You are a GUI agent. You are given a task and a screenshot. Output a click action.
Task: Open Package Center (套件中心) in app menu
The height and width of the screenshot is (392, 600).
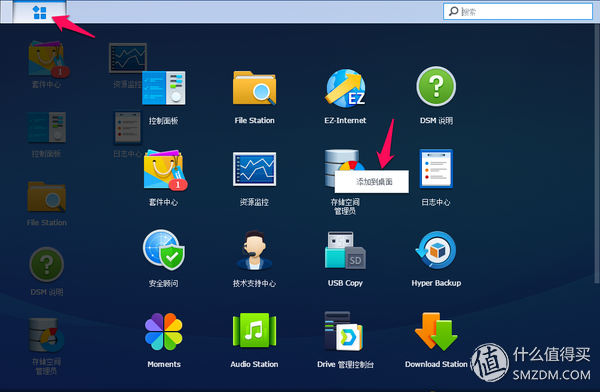coord(165,169)
